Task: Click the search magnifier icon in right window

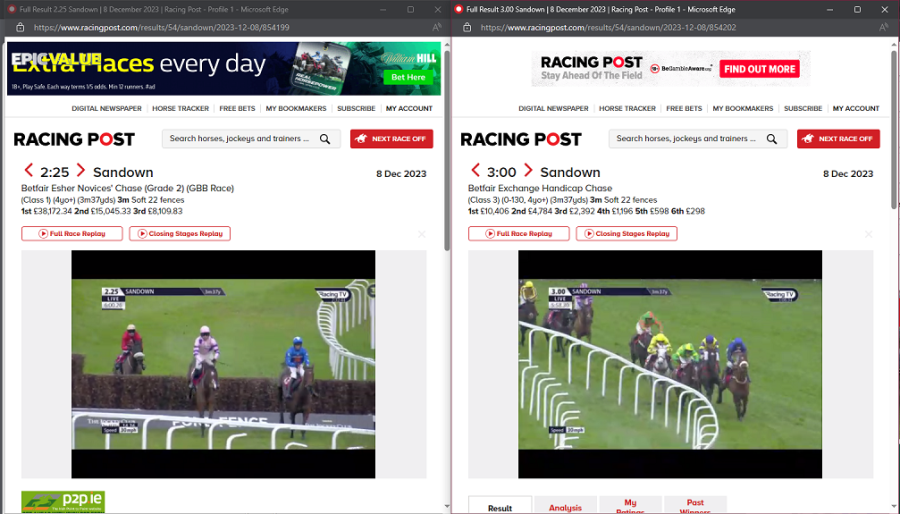Action: pos(772,139)
